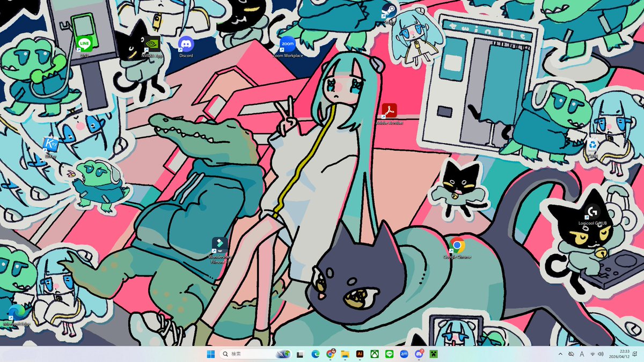Click the taskbar search box
Screen dimensions: 644x362
pyautogui.click(x=255, y=354)
